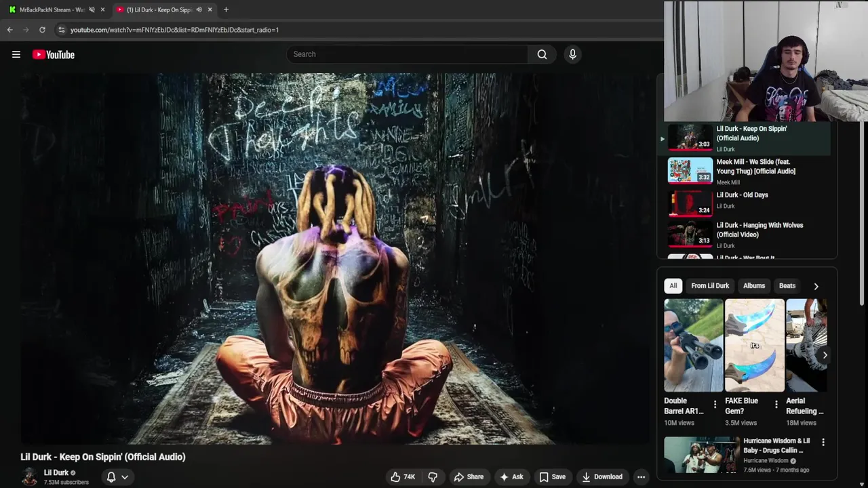Expand notification options chevron beside bell
The width and height of the screenshot is (868, 488).
coord(125,476)
